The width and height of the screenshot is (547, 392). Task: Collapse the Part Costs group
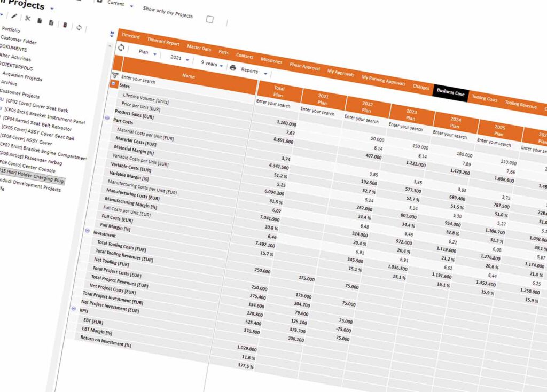(x=107, y=118)
